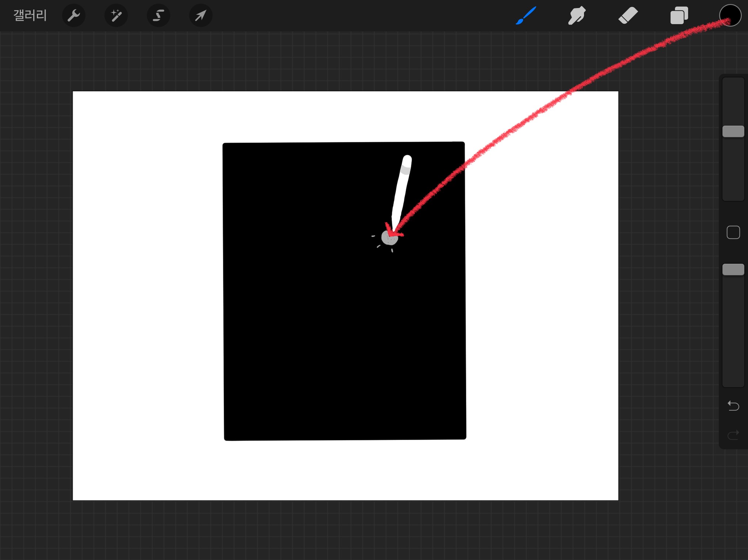Image resolution: width=748 pixels, height=560 pixels.
Task: Click the brush size slider handle
Action: (733, 132)
